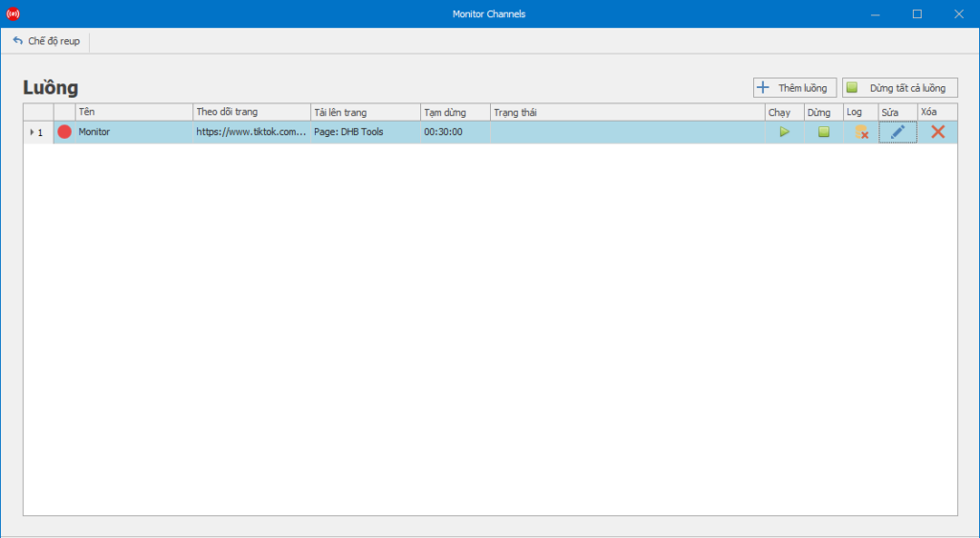980x538 pixels.
Task: Switch to Chế độ reup mode
Action: (46, 41)
